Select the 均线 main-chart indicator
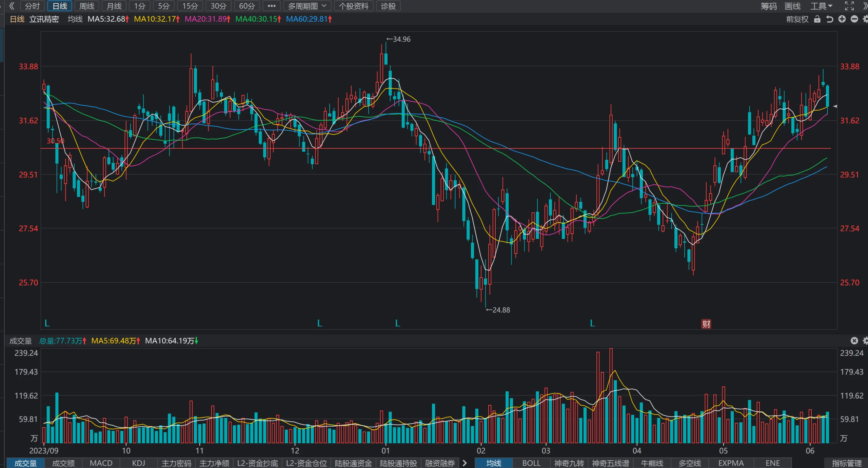Image resolution: width=868 pixels, height=468 pixels. tap(494, 463)
